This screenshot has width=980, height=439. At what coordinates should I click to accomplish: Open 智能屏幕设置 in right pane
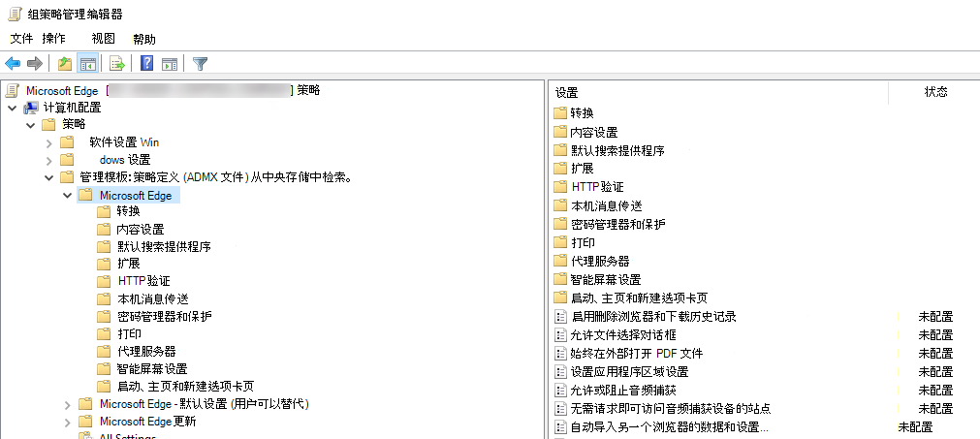point(606,279)
